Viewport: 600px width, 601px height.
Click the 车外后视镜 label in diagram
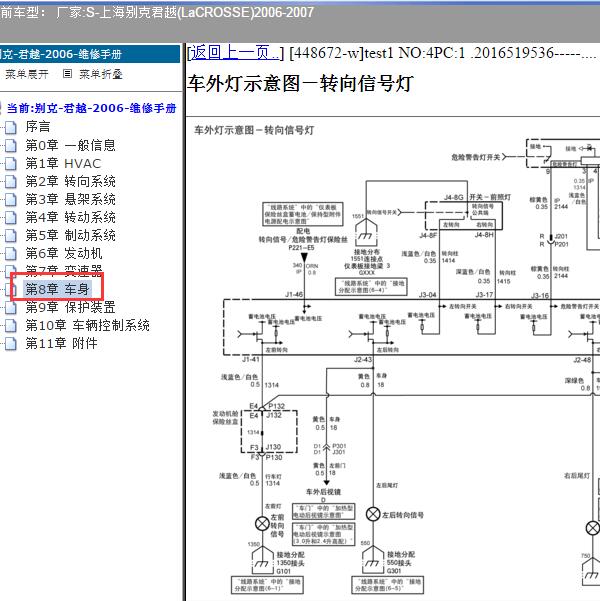(x=323, y=492)
